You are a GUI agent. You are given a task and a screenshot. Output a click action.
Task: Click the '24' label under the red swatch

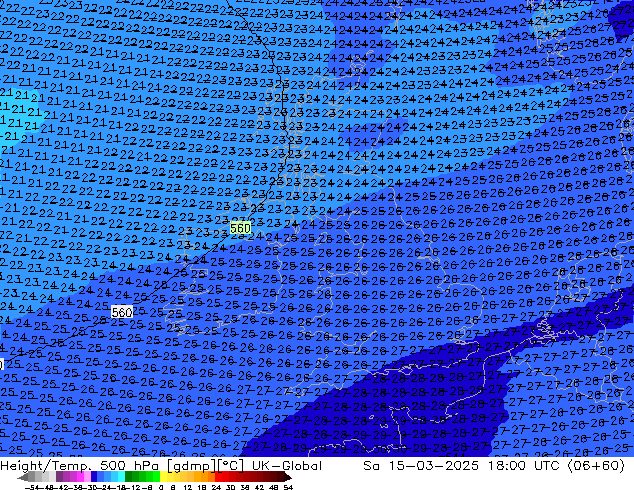(x=216, y=487)
